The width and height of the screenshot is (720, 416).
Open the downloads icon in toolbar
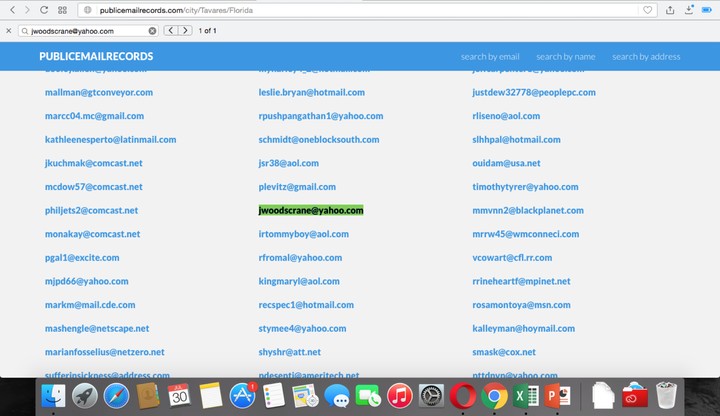click(689, 10)
